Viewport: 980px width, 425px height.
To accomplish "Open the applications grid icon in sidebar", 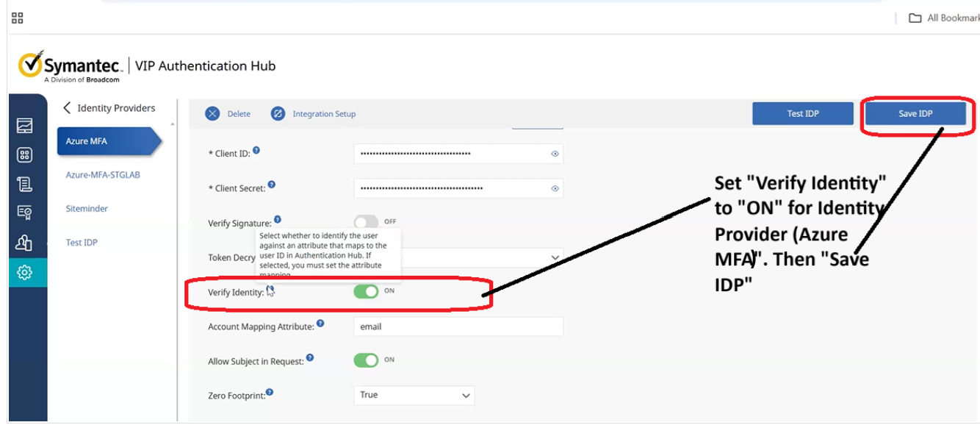I will click(x=24, y=155).
